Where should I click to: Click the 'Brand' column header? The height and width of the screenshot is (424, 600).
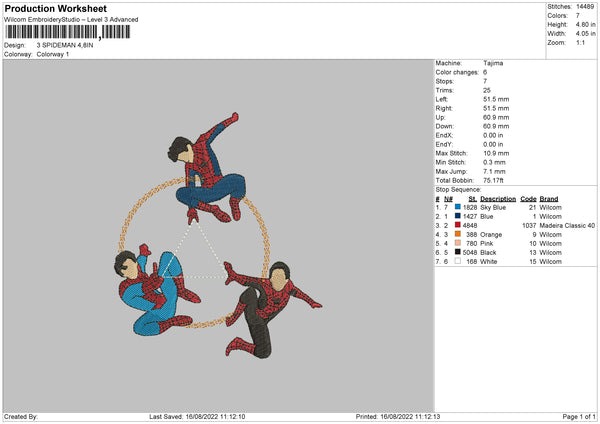(x=549, y=199)
